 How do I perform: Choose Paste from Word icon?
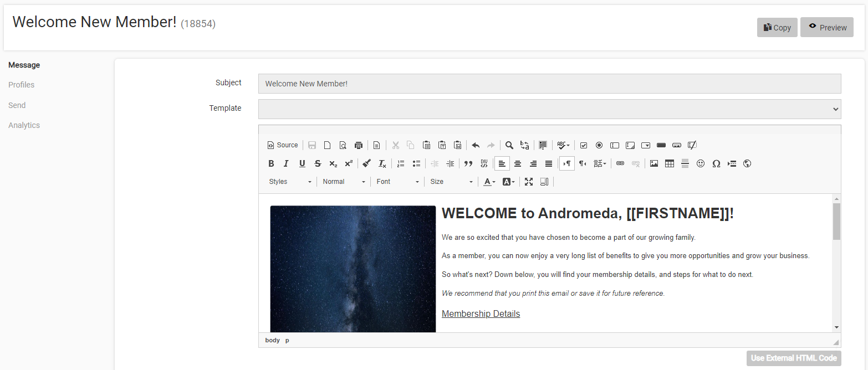tap(457, 145)
